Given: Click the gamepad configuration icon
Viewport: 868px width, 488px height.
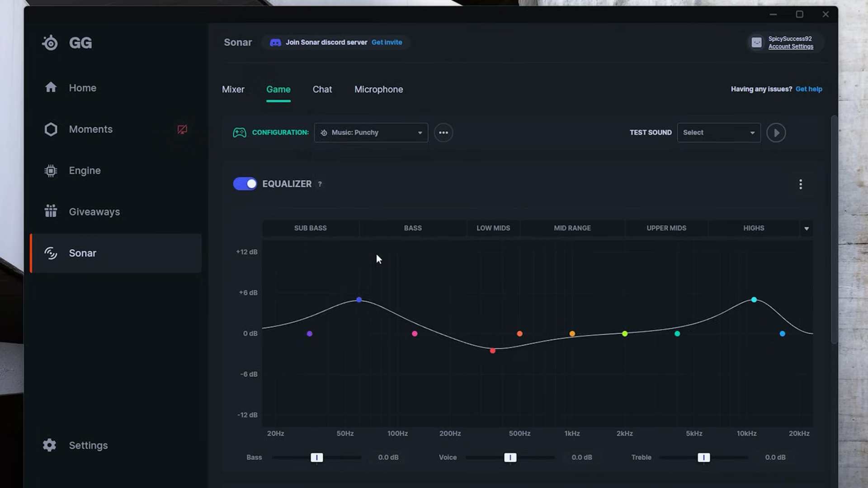Looking at the screenshot, I should (239, 132).
